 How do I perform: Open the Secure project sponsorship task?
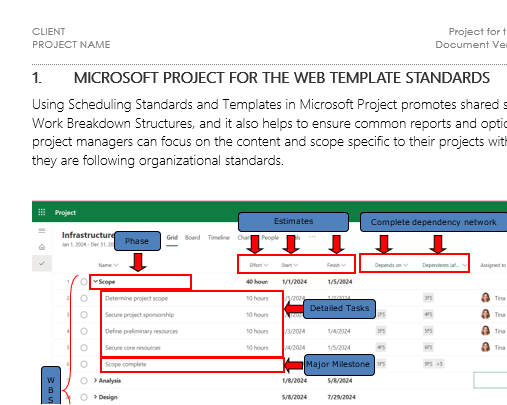140,315
